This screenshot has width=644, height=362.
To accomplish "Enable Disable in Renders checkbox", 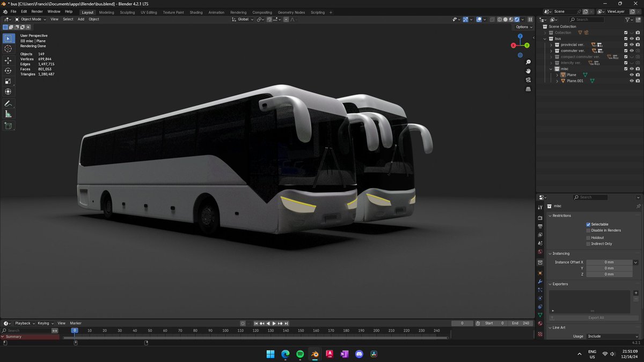I will [588, 230].
